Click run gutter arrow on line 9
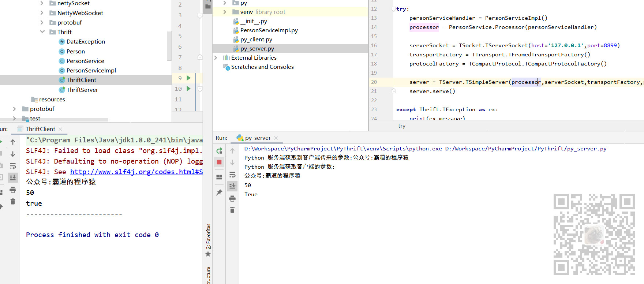Viewport: 644px width, 284px height. click(x=188, y=78)
